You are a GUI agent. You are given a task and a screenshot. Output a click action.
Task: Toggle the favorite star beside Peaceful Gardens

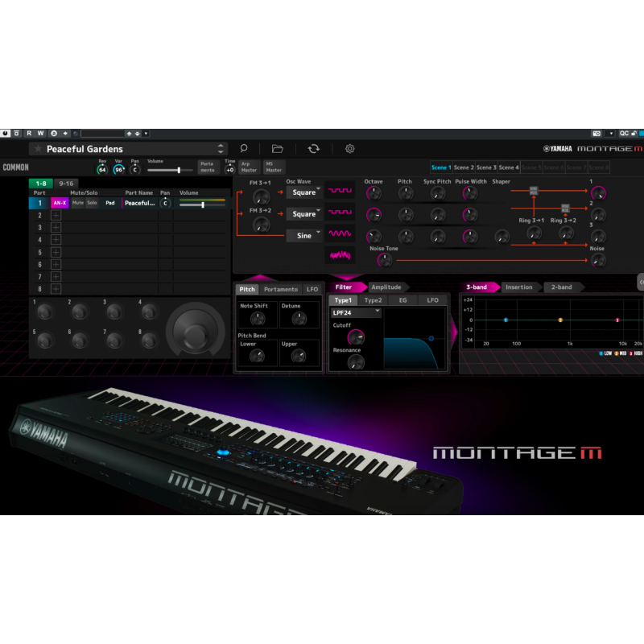38,149
